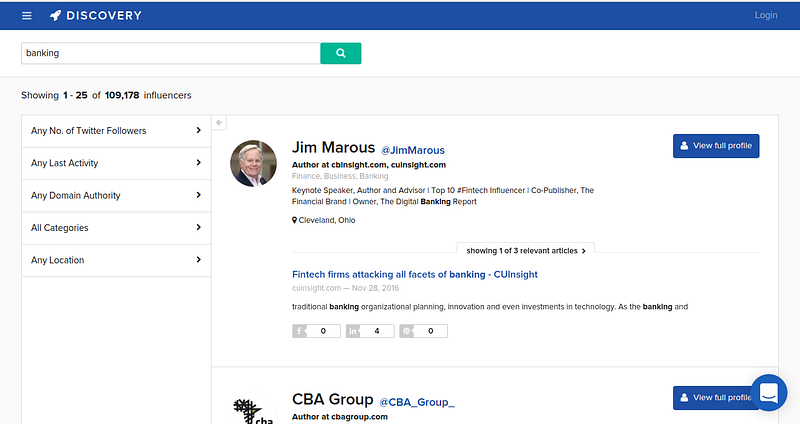Collapse filter sidebar with left arrow
This screenshot has width=800, height=424.
pos(219,122)
